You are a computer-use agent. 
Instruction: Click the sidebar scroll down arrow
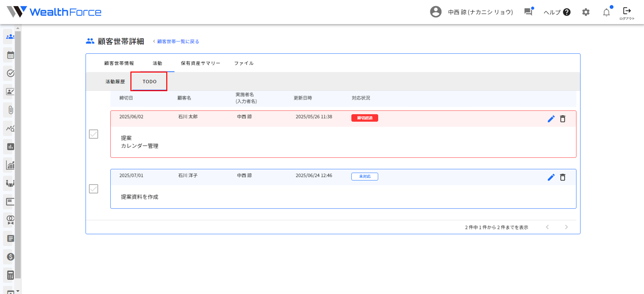[18, 291]
